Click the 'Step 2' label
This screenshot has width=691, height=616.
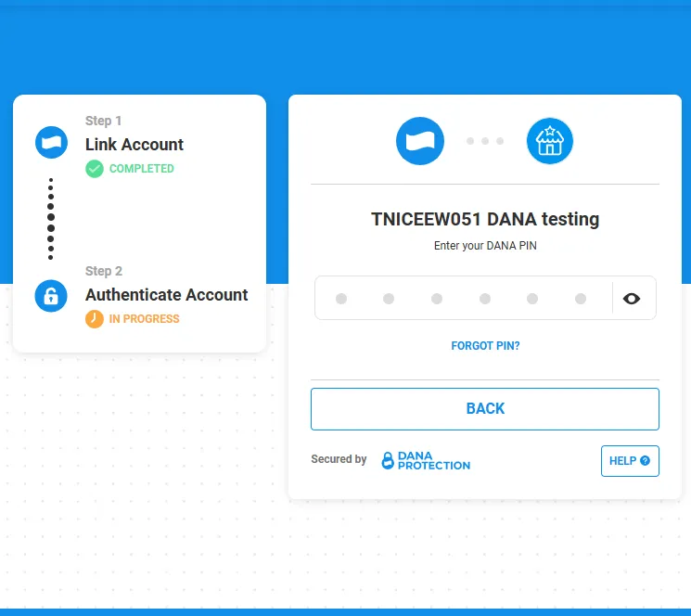[x=104, y=271]
